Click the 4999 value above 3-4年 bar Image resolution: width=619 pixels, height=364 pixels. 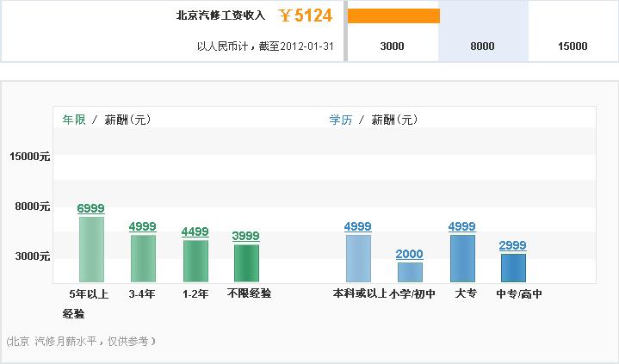pos(143,226)
